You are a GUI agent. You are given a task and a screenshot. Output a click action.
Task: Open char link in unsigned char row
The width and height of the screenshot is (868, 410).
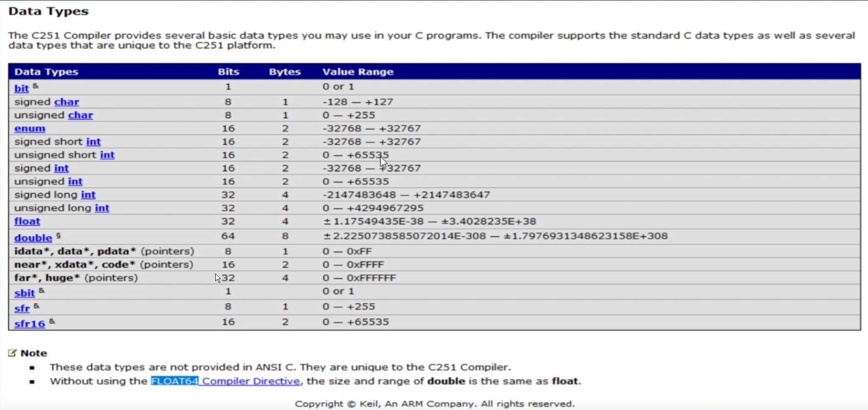(x=81, y=115)
